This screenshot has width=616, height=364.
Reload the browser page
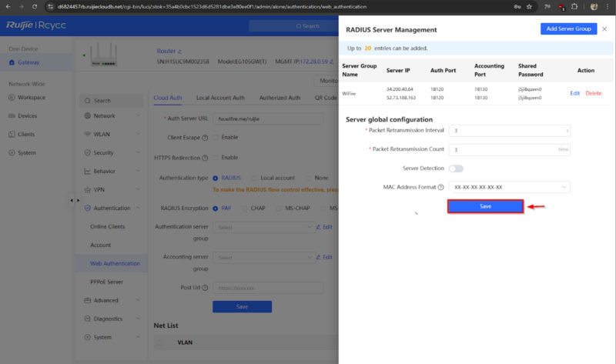[34, 7]
